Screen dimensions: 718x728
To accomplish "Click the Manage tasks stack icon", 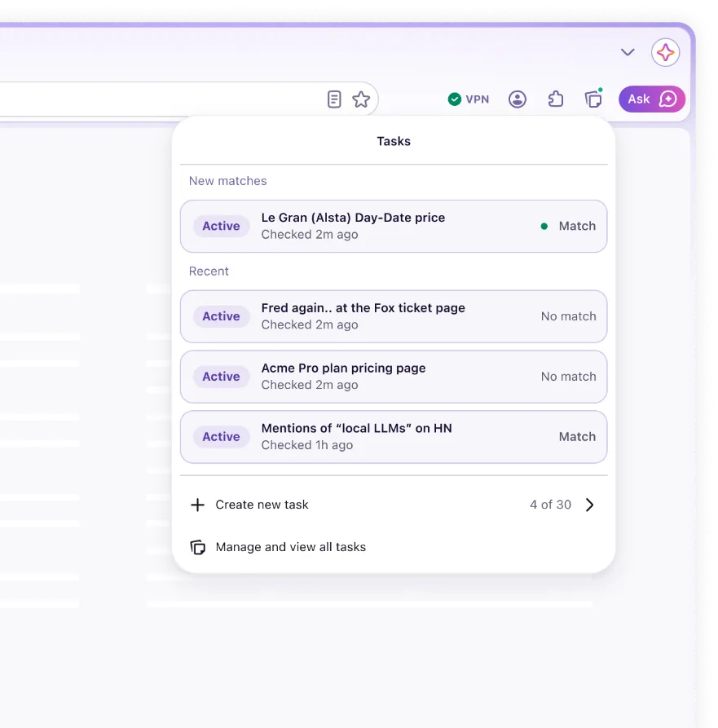I will click(198, 547).
